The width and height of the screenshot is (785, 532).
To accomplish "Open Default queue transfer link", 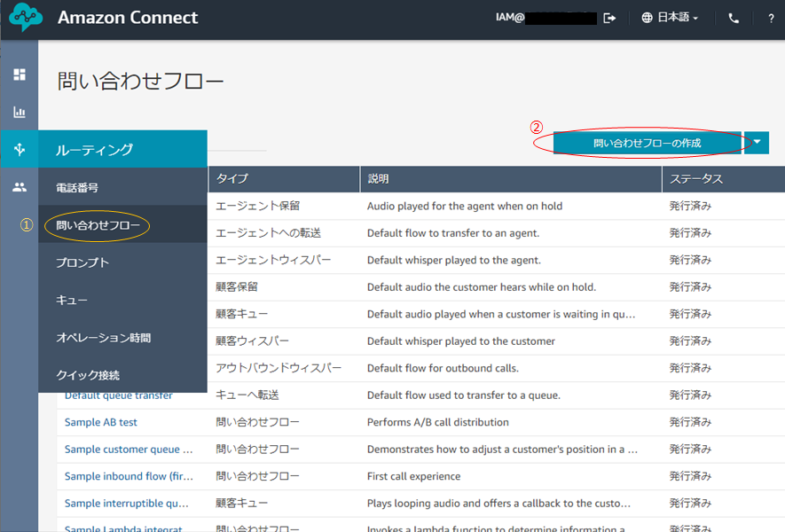I will [x=119, y=395].
